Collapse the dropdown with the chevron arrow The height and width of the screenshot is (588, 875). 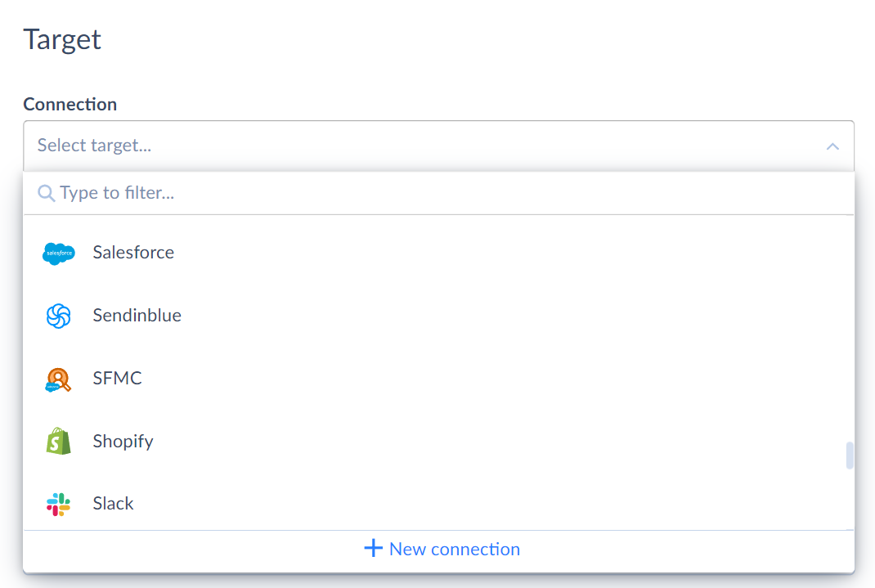pyautogui.click(x=832, y=146)
